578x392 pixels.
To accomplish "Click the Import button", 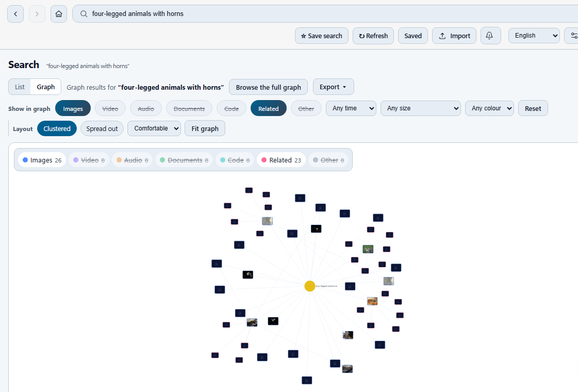I will point(454,36).
